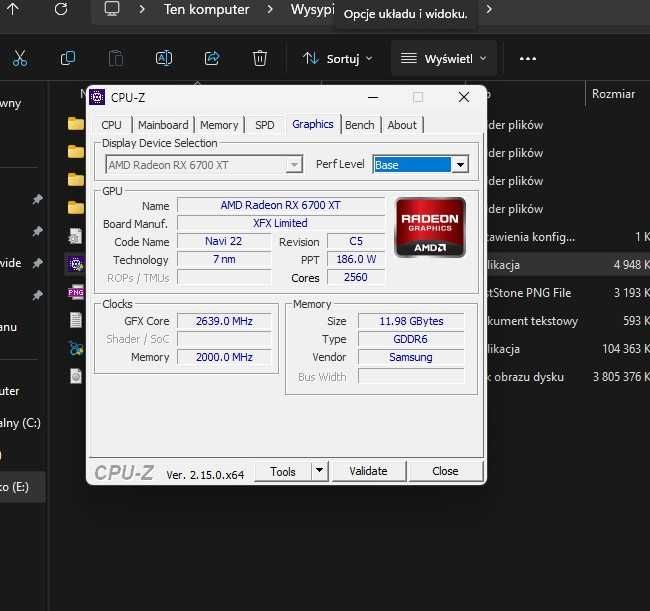
Task: Click the Share icon in Explorer toolbar
Action: tap(212, 58)
